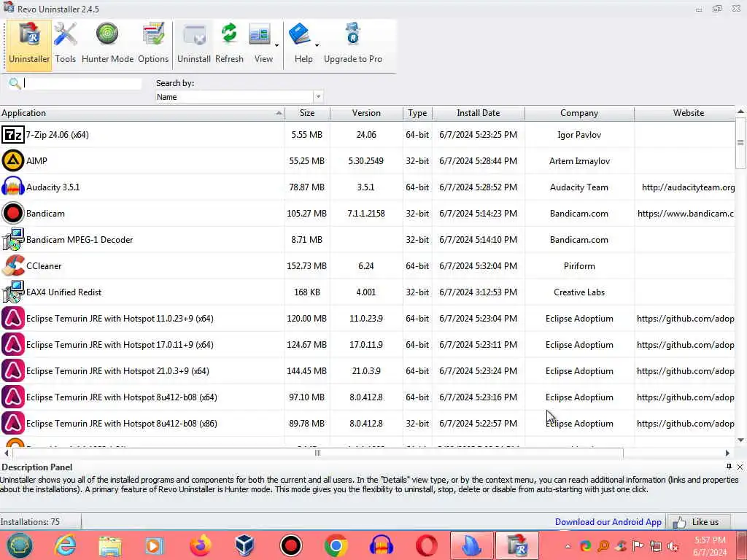
Task: Open the Uninstaller view in the toolbar
Action: 29,45
